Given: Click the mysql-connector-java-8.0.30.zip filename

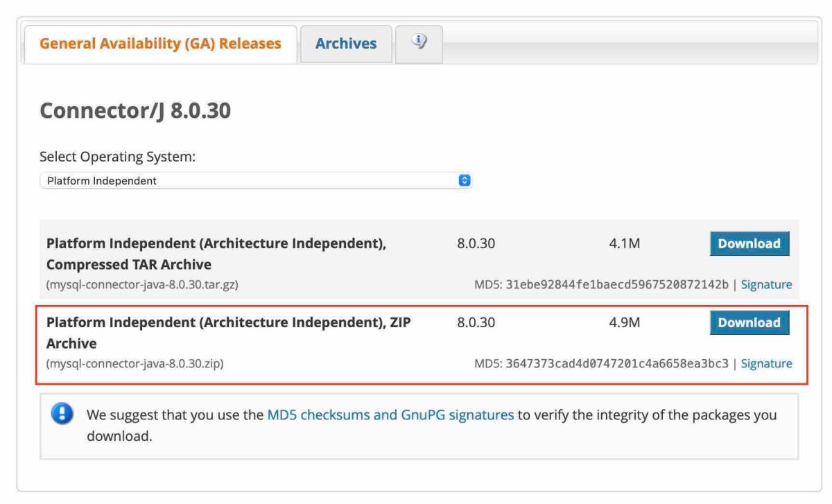Looking at the screenshot, I should point(135,363).
